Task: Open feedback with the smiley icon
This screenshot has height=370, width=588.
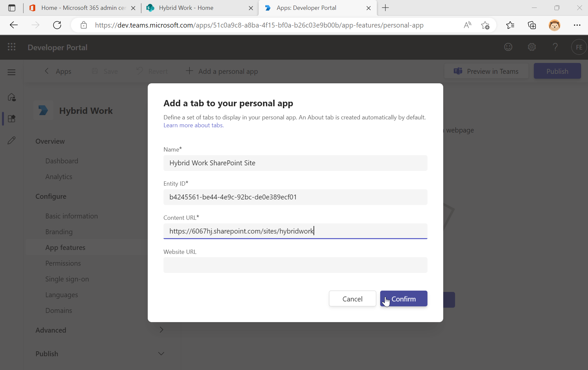Action: 508,47
